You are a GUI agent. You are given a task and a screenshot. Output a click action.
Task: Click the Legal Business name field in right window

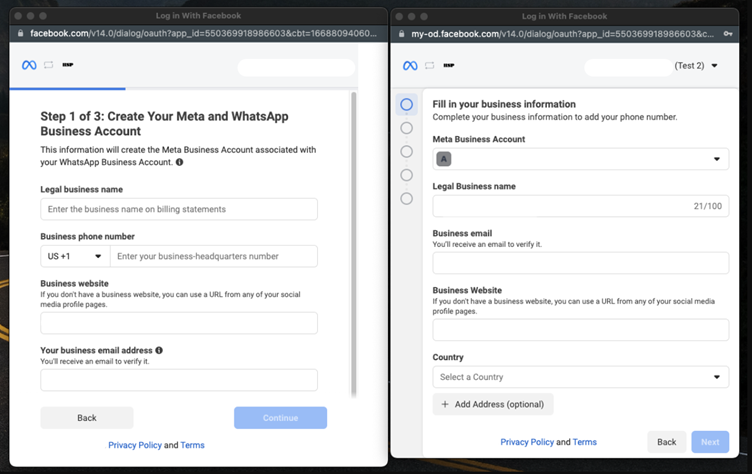coord(580,206)
